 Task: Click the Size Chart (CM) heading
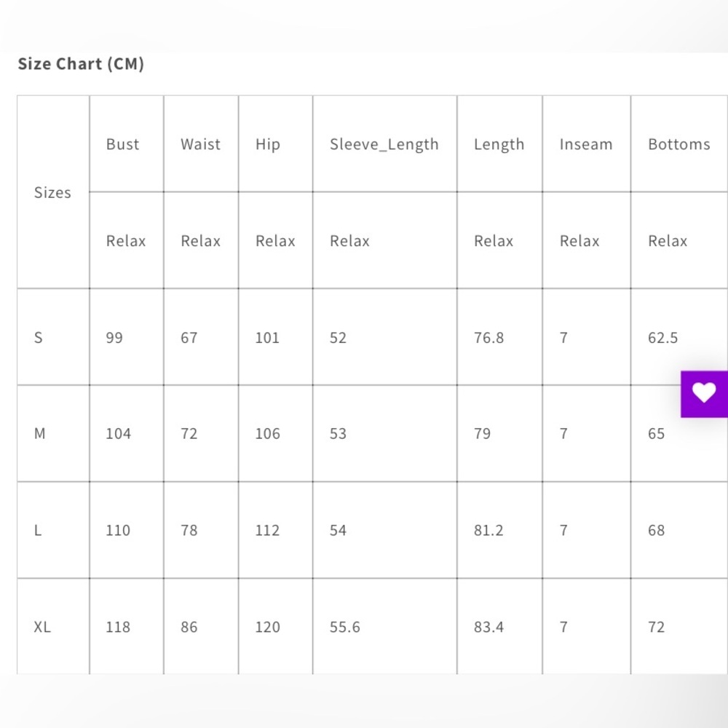coord(81,64)
